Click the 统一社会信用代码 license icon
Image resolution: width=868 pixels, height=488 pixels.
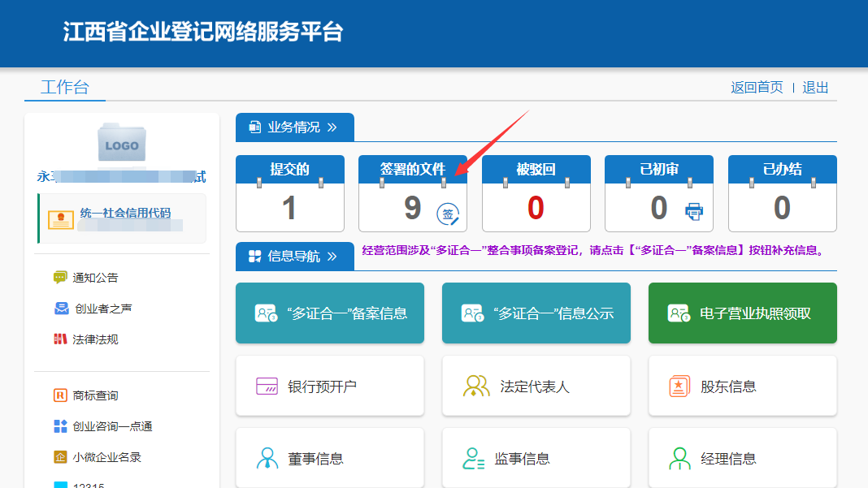(x=61, y=220)
